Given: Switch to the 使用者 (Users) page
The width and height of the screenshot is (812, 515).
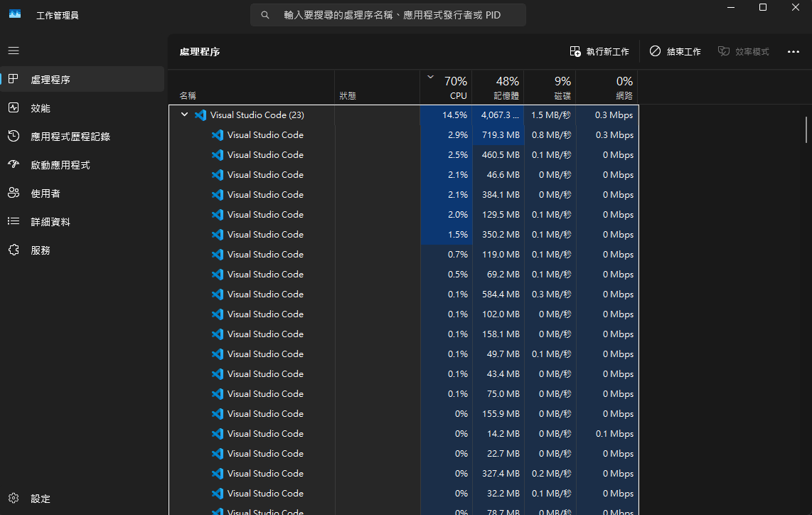Looking at the screenshot, I should 82,193.
